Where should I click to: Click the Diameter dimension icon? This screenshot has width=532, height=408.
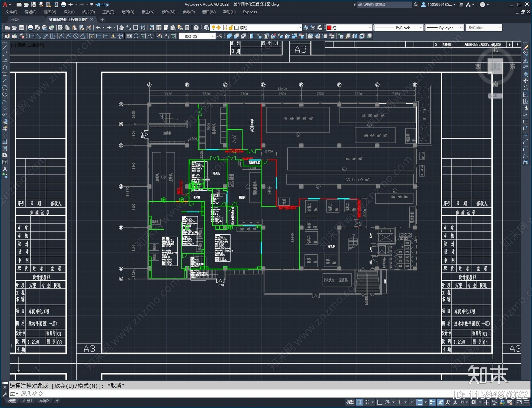[x=76, y=36]
